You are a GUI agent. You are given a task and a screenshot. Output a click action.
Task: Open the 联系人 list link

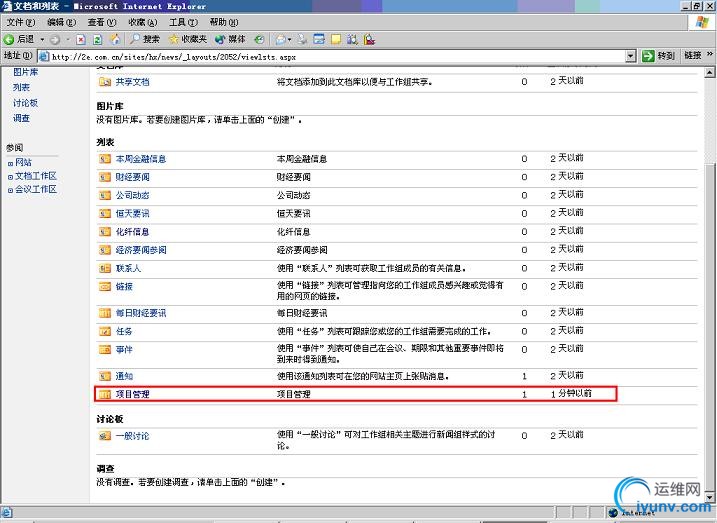coord(128,268)
